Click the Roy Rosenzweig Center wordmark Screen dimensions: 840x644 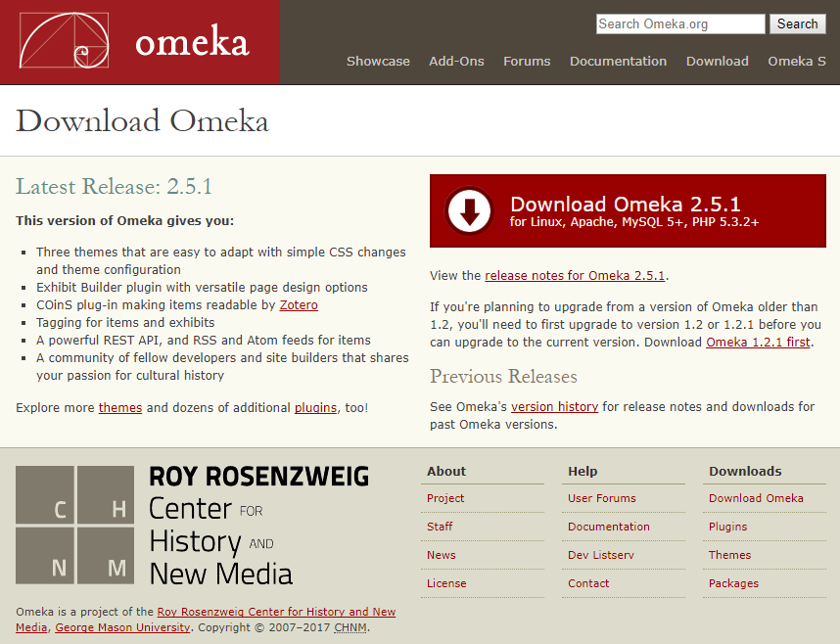[258, 525]
